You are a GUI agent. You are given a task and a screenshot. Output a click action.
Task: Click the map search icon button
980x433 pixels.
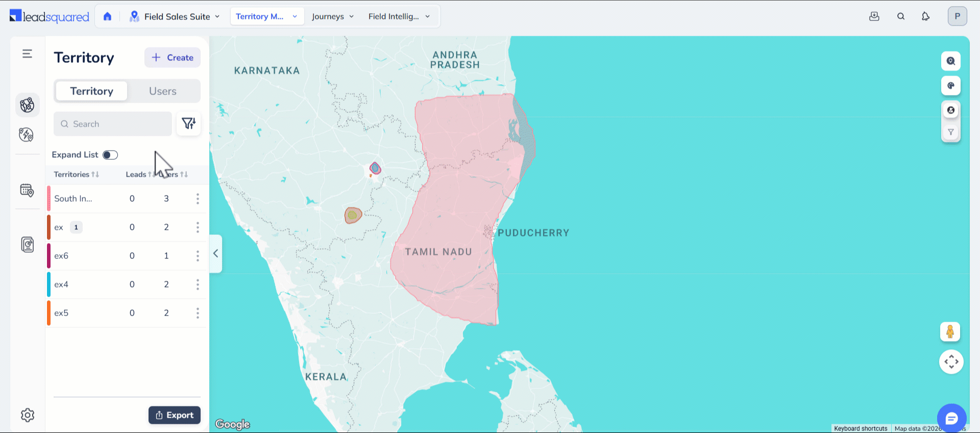[950, 61]
